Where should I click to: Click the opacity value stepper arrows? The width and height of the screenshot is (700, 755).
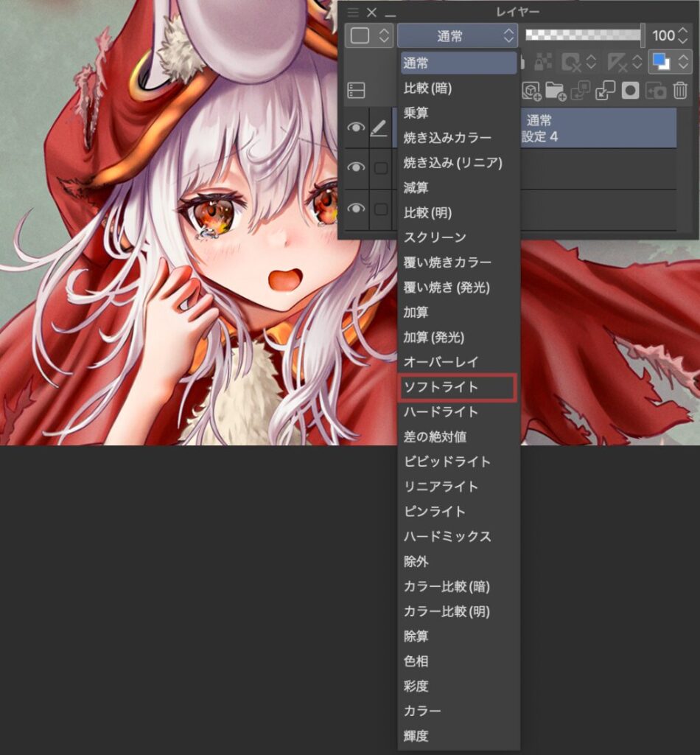[682, 35]
